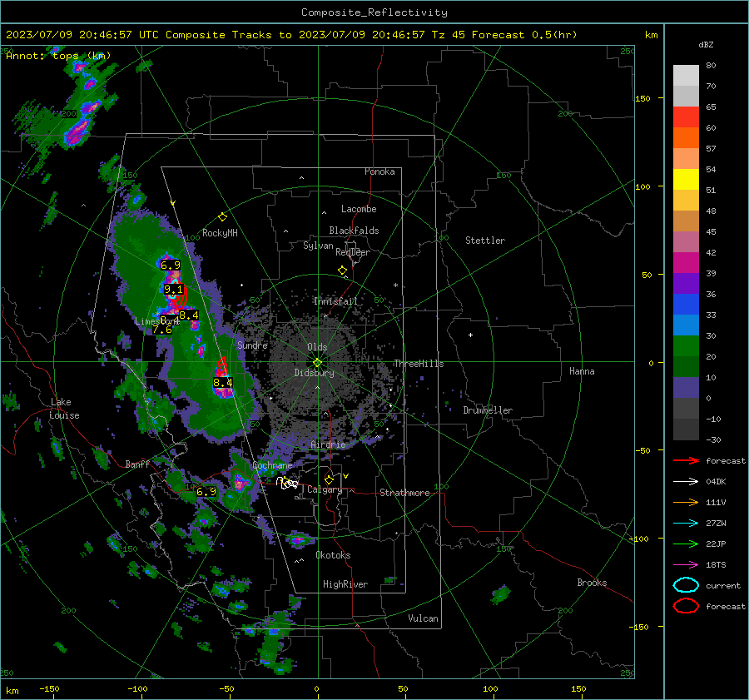The width and height of the screenshot is (749, 700).
Task: Click the ThreeHills city label
Action: tap(419, 364)
